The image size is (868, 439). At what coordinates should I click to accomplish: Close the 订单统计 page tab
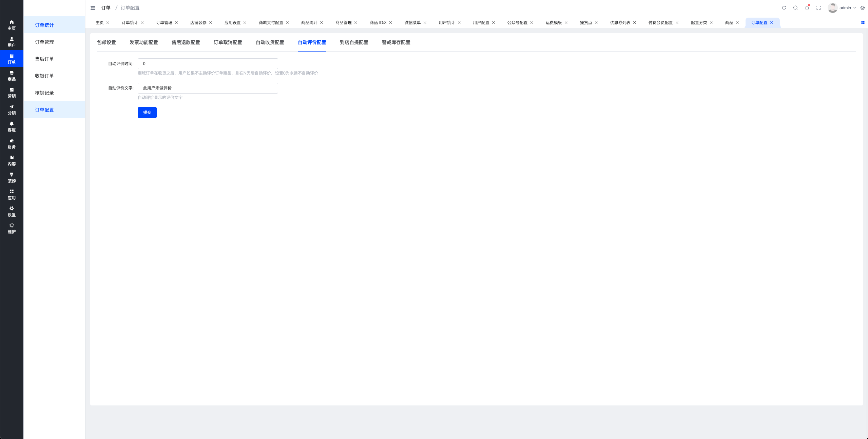142,23
